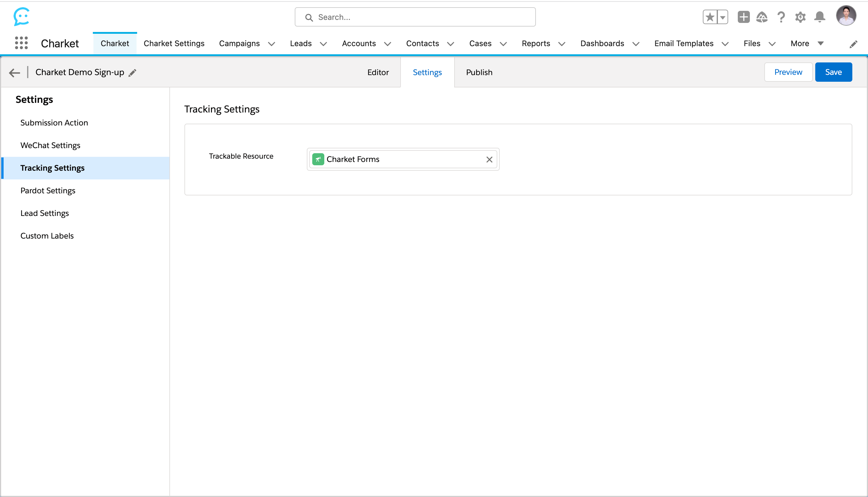This screenshot has width=868, height=497.
Task: Open the Notifications bell icon
Action: coord(819,17)
